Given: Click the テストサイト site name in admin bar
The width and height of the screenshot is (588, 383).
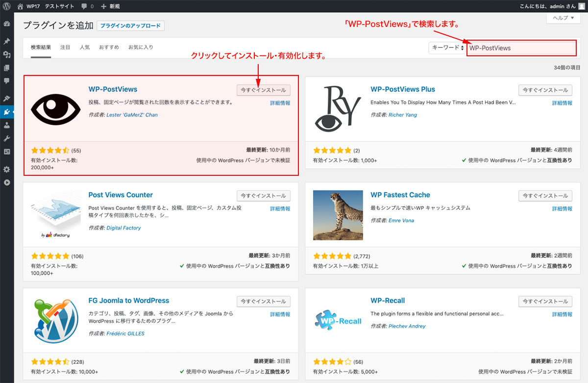Looking at the screenshot, I should (59, 6).
